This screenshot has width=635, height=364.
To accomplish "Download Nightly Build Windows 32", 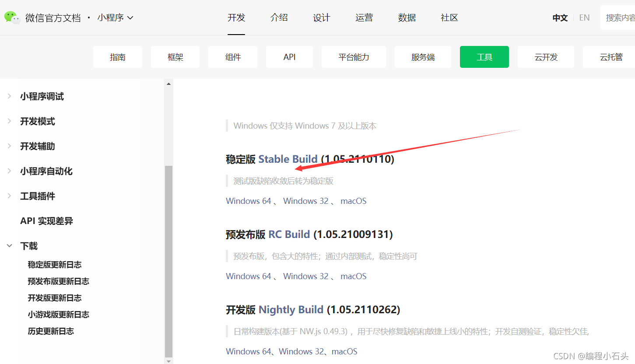I will [x=302, y=351].
